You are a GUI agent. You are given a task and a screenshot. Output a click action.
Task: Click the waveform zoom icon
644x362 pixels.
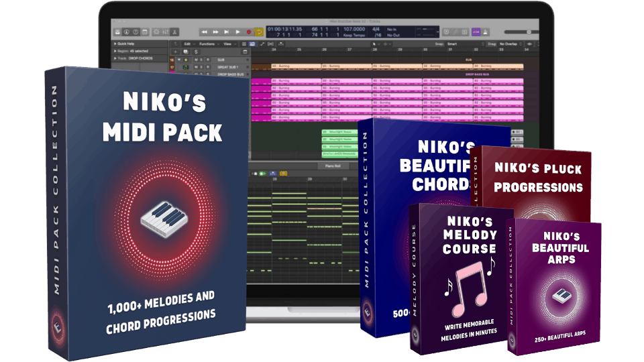coord(529,44)
